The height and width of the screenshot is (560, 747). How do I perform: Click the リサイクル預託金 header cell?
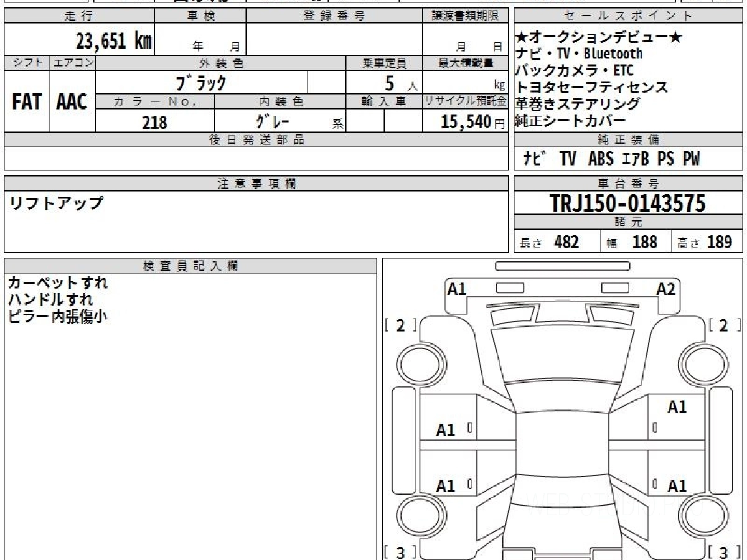click(466, 102)
